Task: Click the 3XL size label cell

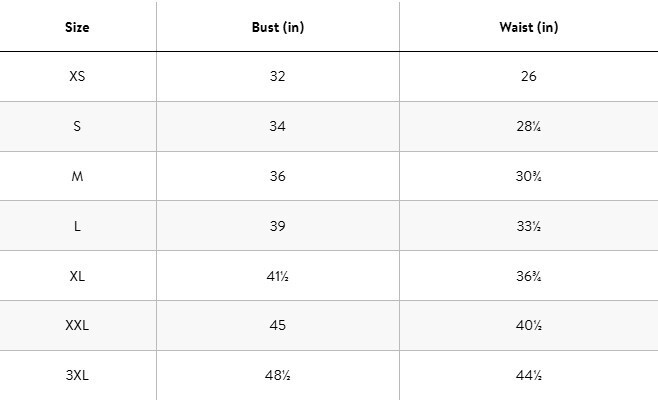Action: [x=77, y=376]
